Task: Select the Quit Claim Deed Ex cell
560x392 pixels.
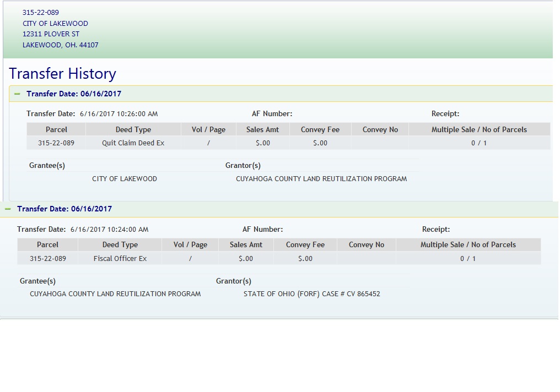Action: coord(133,143)
